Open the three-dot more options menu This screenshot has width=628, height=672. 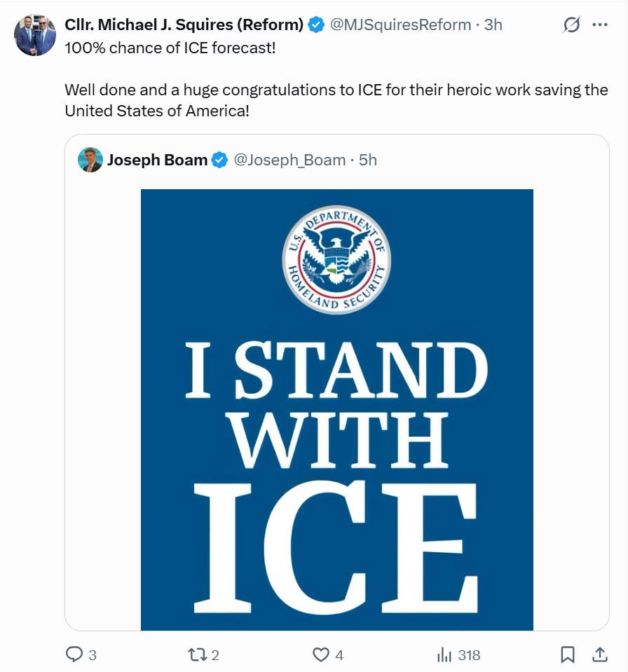pos(600,25)
